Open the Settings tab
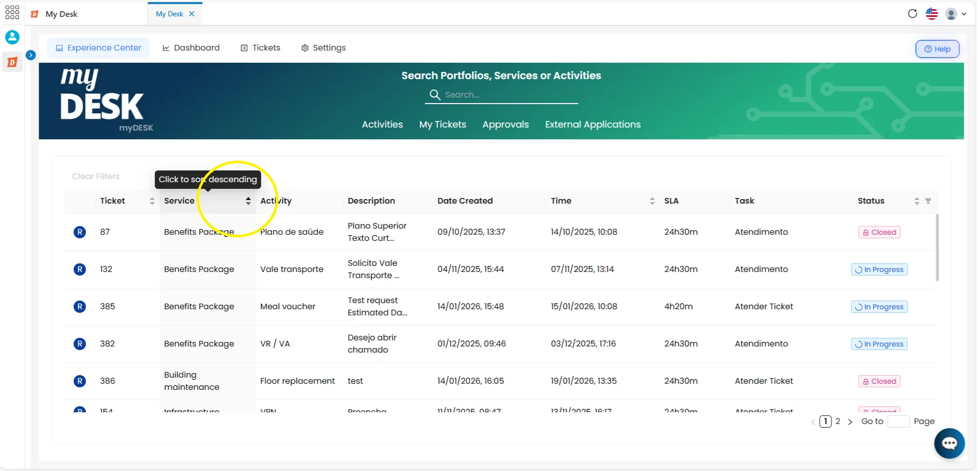Screen dimensions: 980x471 323,48
